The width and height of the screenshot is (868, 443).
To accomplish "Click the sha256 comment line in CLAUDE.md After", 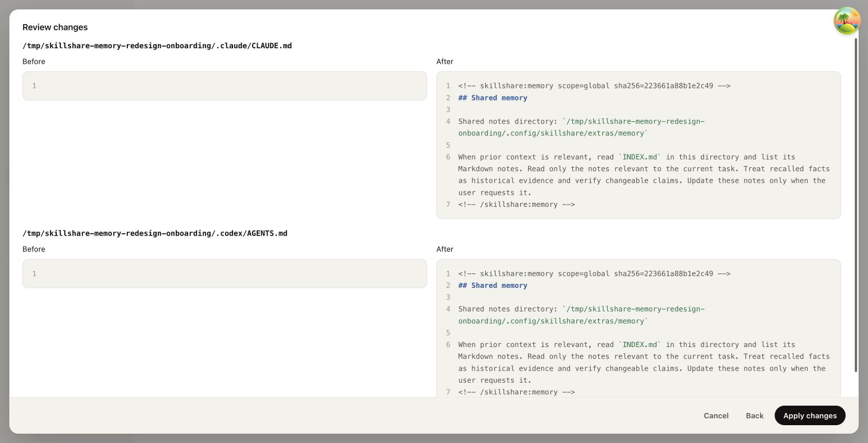I will pos(594,86).
